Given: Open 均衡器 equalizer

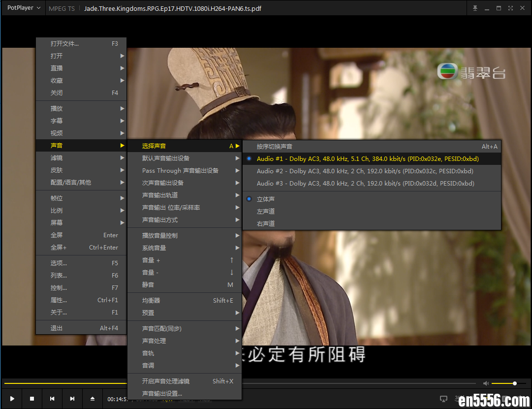Looking at the screenshot, I should pyautogui.click(x=185, y=300).
